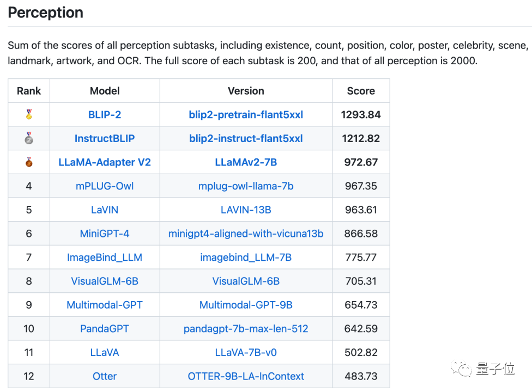Click the bronze medal rank icon
532x392 pixels.
click(29, 162)
